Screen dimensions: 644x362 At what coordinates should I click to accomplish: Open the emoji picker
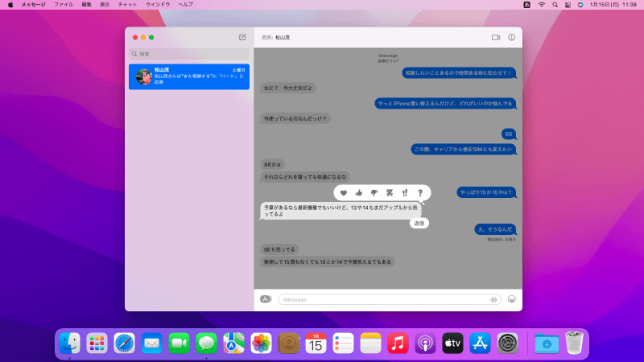pos(511,299)
